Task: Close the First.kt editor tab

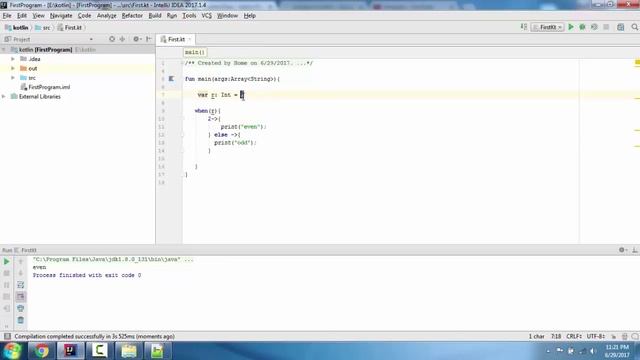Action: tap(190, 39)
